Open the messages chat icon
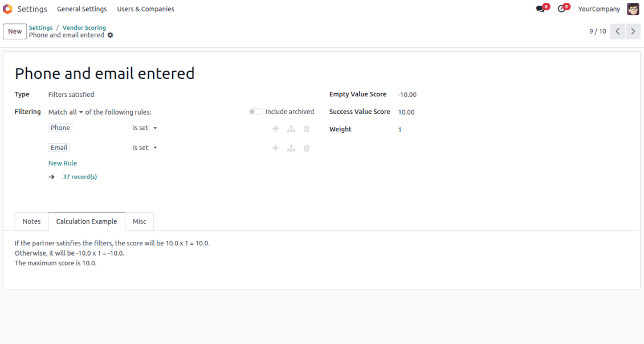This screenshot has width=644, height=344. pyautogui.click(x=540, y=9)
